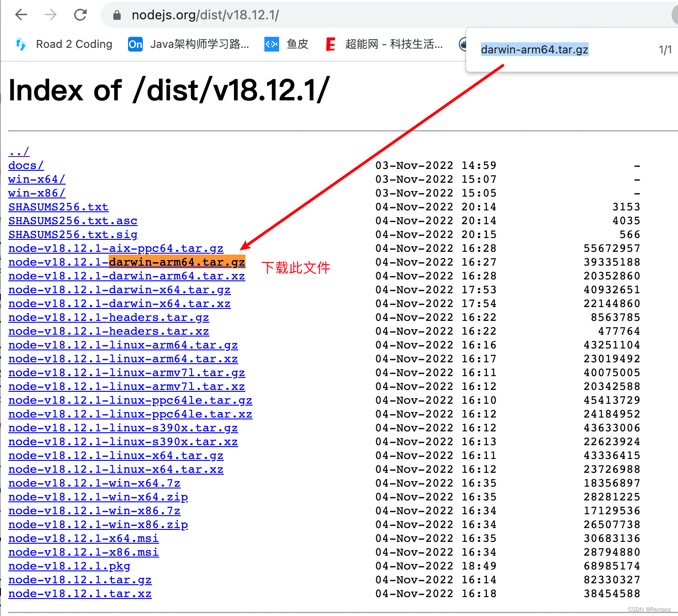Download node-v18.12.1-win-x86.7z
Viewport: 678px width, 616px height.
click(94, 511)
